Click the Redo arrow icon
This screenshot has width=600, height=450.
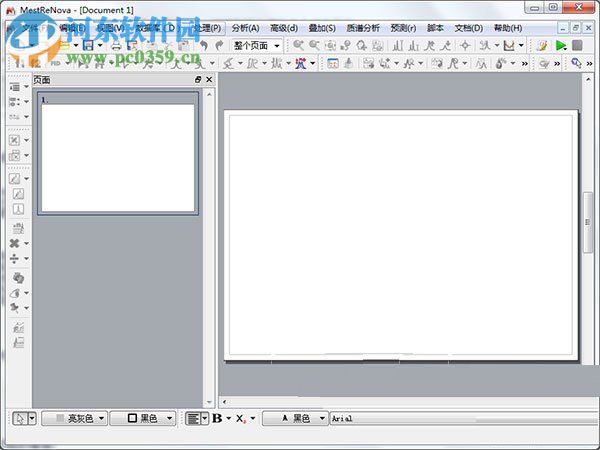coord(219,46)
